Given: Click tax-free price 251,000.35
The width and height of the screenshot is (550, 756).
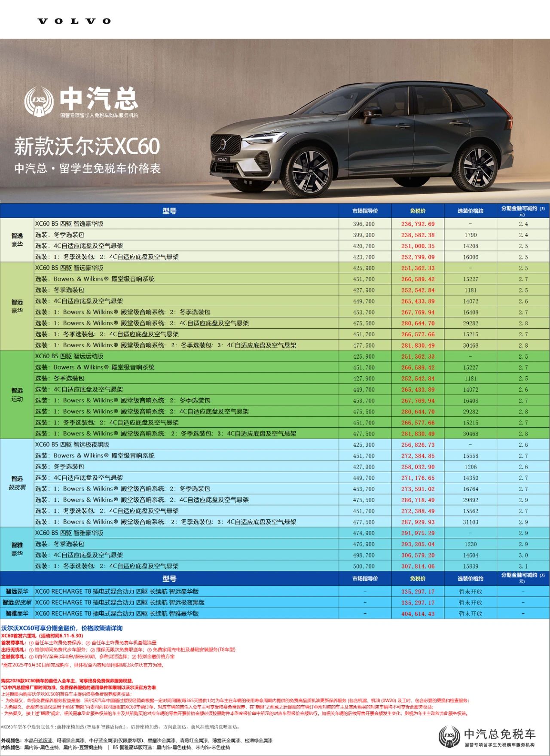Looking at the screenshot, I should [418, 246].
